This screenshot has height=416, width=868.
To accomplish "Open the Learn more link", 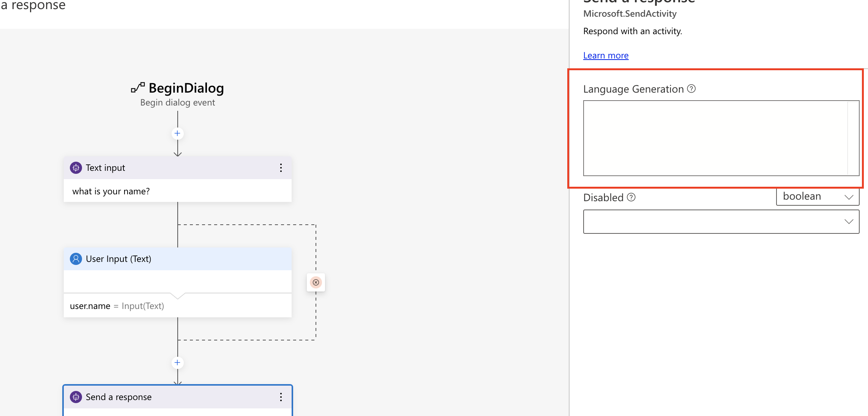I will tap(606, 55).
